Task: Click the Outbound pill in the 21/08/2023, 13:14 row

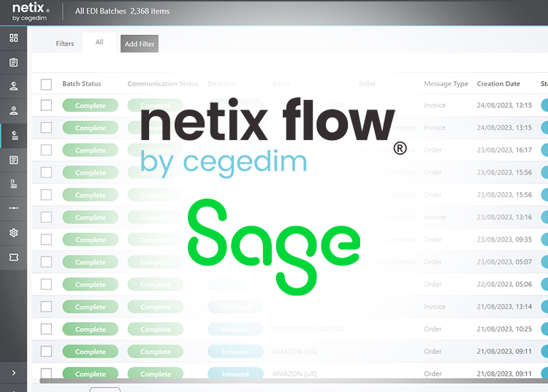Action: point(235,307)
